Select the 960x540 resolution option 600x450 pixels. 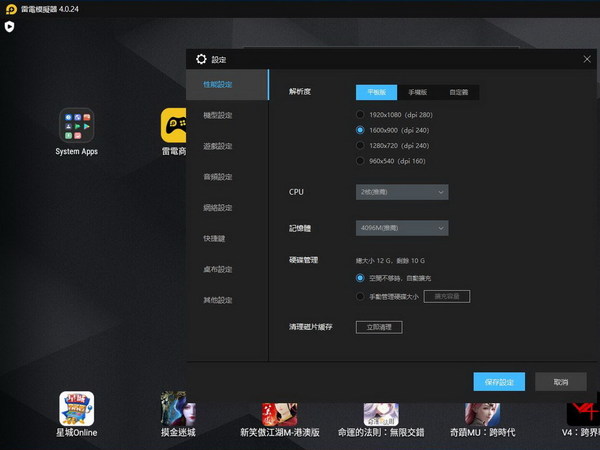(x=361, y=160)
